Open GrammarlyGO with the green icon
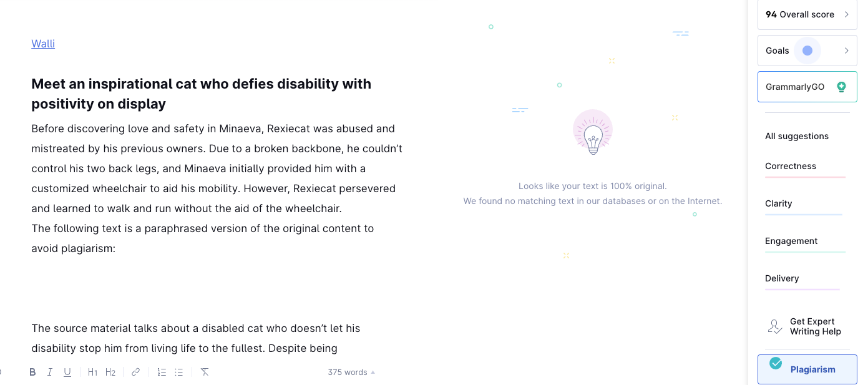Image resolution: width=868 pixels, height=385 pixels. click(x=841, y=87)
